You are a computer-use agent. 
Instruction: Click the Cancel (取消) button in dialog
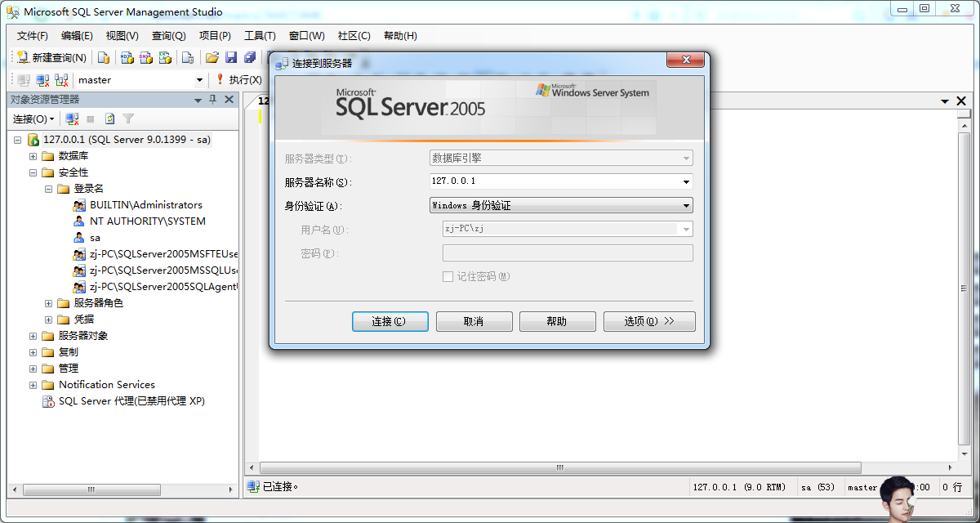coord(474,321)
